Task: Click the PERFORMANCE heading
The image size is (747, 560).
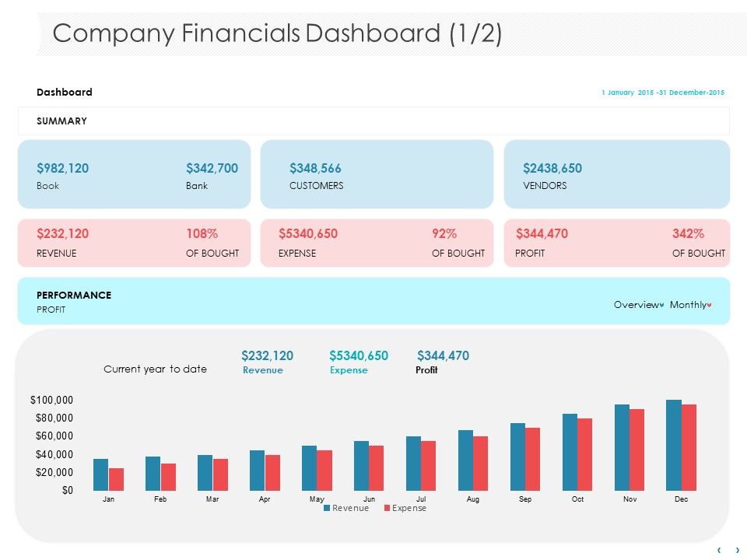Action: 74,296
